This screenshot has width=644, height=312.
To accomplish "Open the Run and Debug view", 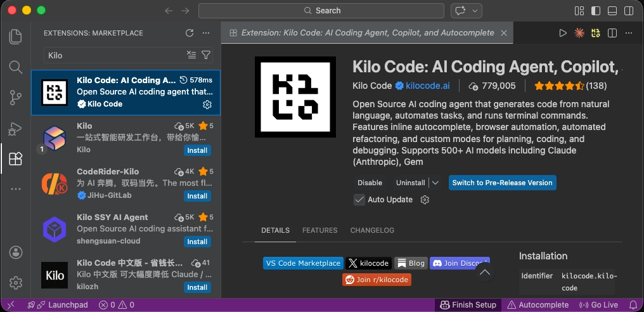I will [16, 128].
